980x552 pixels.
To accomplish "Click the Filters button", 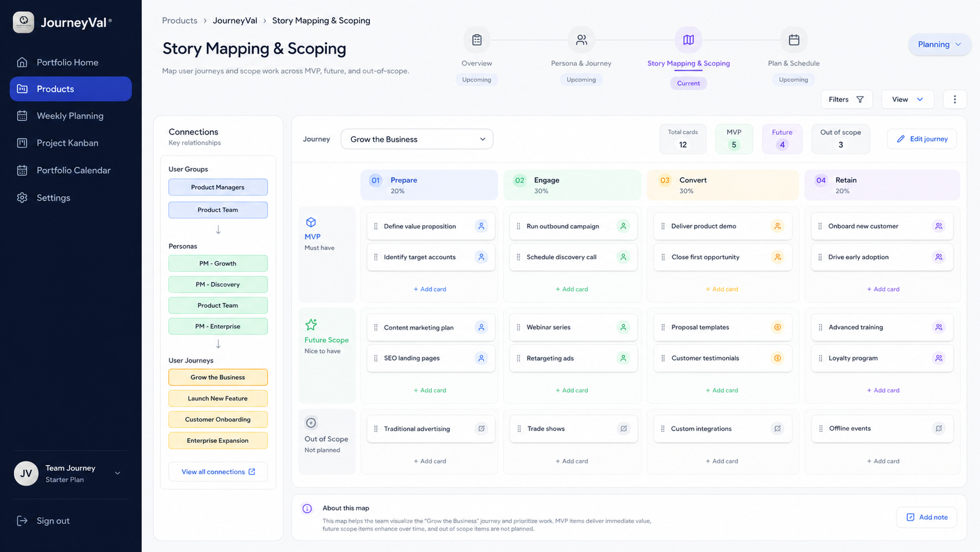I will 846,99.
